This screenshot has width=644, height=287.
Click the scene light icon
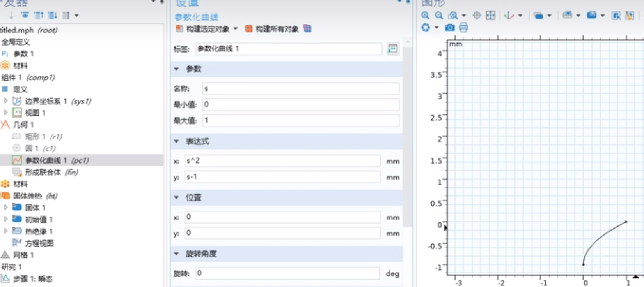pyautogui.click(x=568, y=15)
